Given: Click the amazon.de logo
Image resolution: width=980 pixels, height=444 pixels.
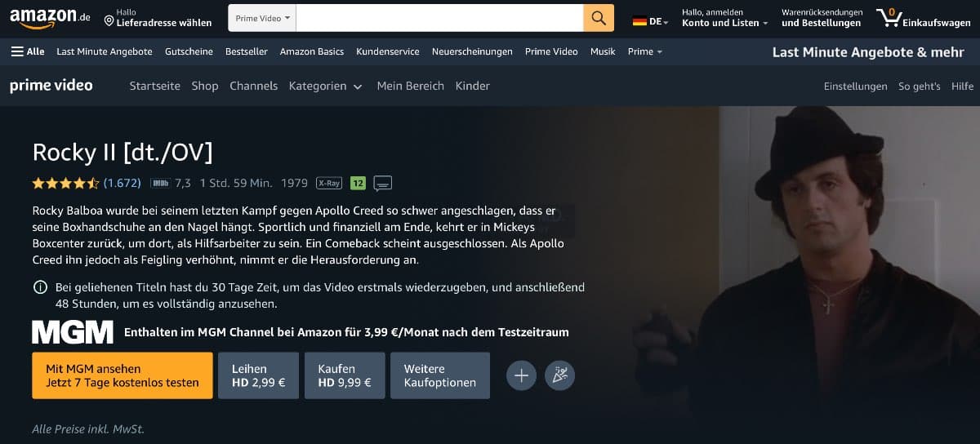Looking at the screenshot, I should tap(51, 18).
